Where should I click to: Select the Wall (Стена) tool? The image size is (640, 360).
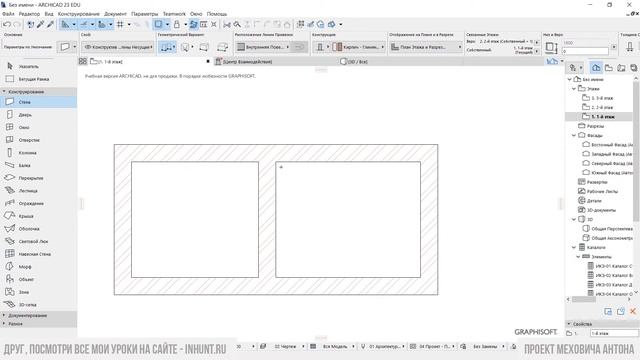38,102
